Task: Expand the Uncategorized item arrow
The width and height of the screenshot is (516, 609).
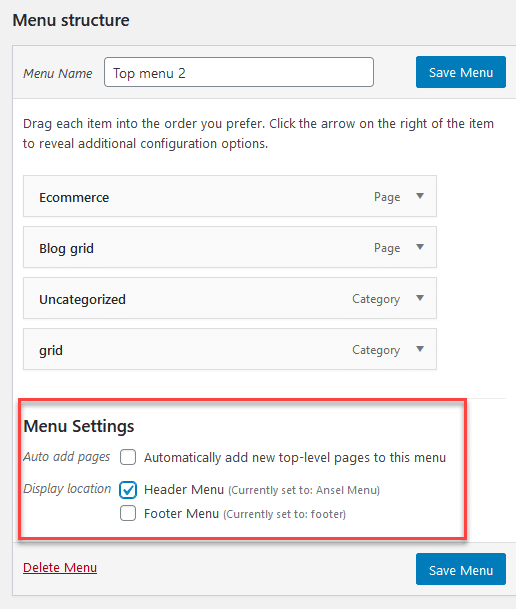Action: (420, 298)
